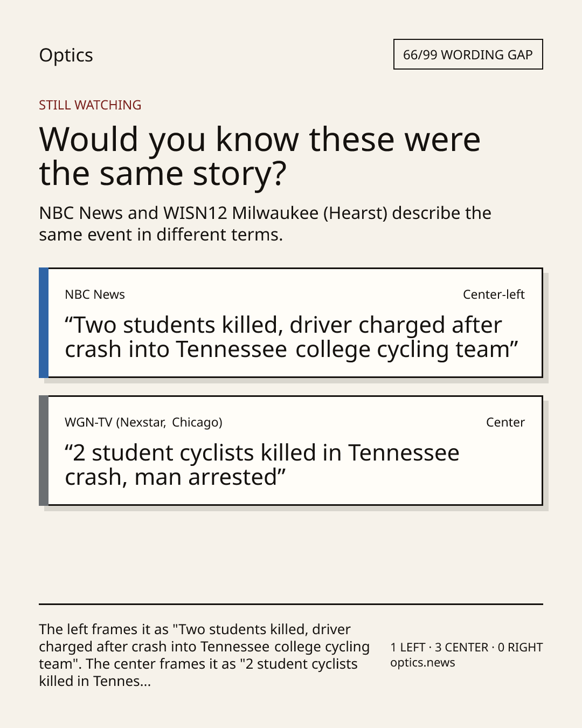Click the 66/99 WORDING GAP badge
This screenshot has height=728, width=582.
point(468,54)
